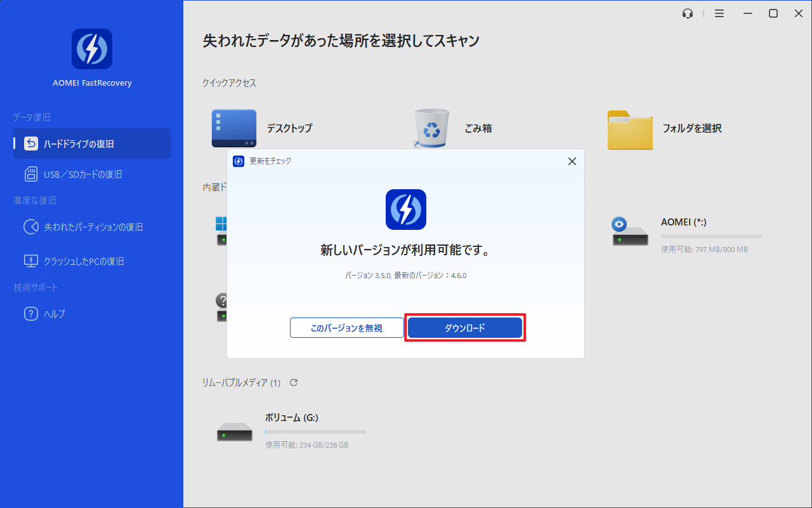
Task: Open 失われたパーティションの復旧
Action: [93, 227]
